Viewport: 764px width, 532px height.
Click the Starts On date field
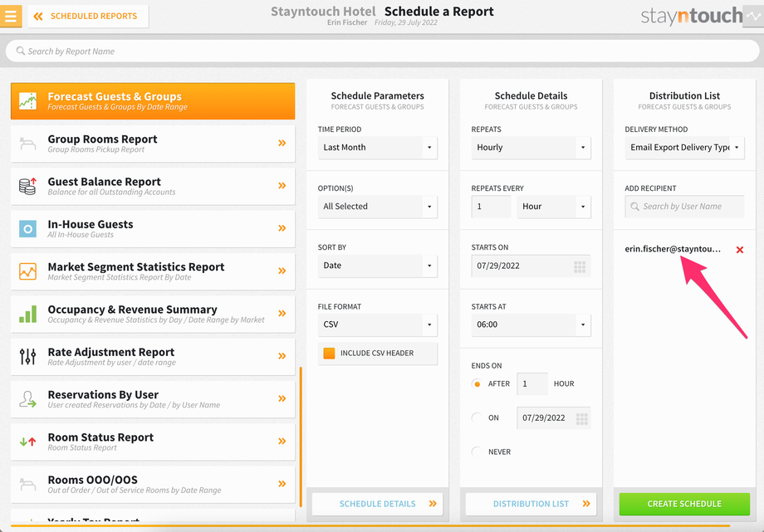[x=531, y=266]
